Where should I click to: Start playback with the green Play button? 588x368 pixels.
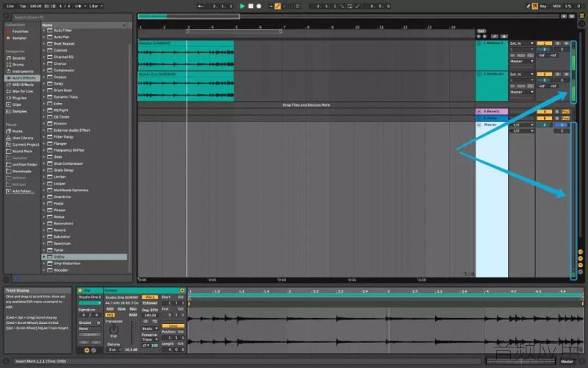(x=242, y=6)
